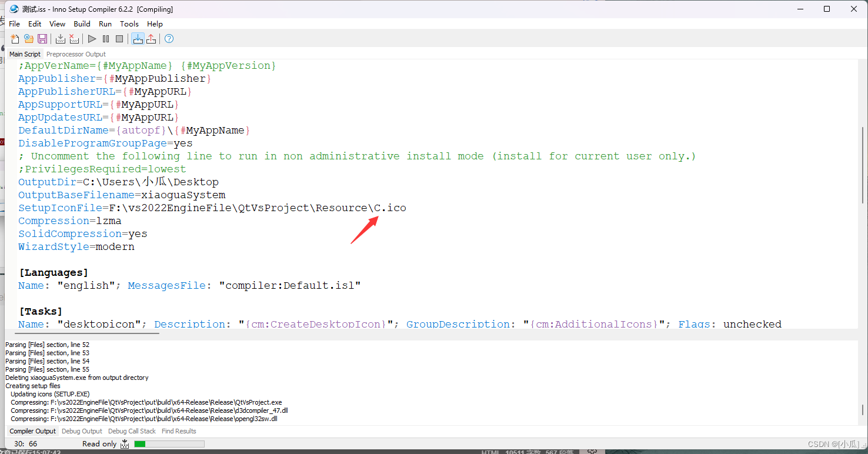The width and height of the screenshot is (868, 454).
Task: Click the Run play triangle icon
Action: point(92,39)
